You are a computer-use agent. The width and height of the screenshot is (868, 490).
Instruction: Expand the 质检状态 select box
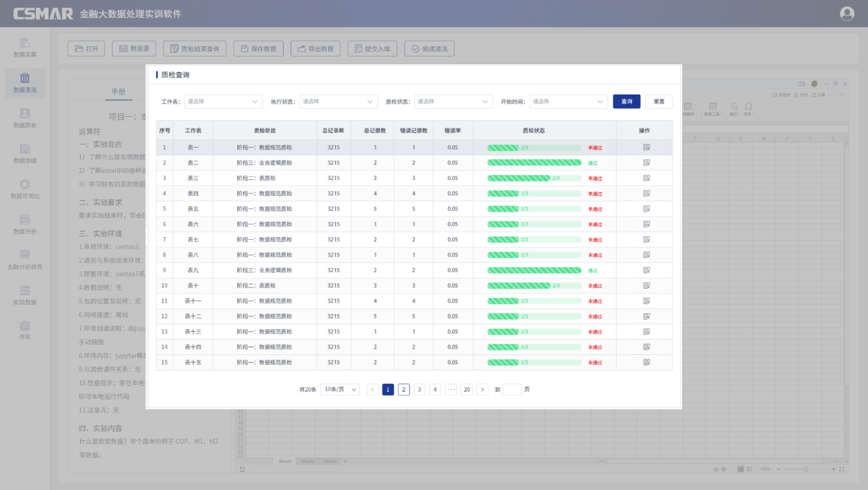[453, 102]
